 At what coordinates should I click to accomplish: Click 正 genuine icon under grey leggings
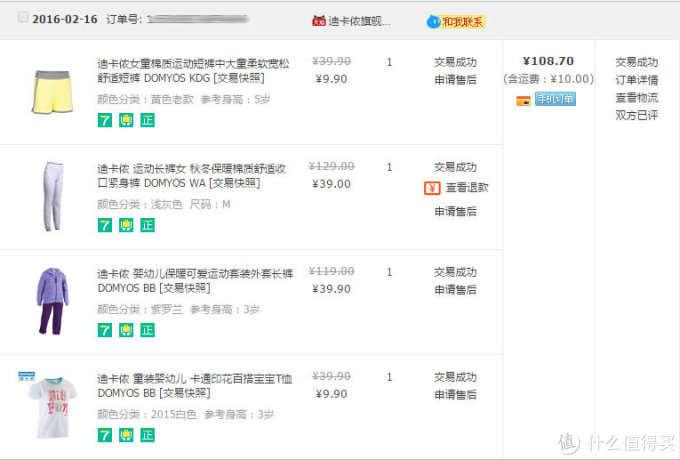(x=147, y=225)
